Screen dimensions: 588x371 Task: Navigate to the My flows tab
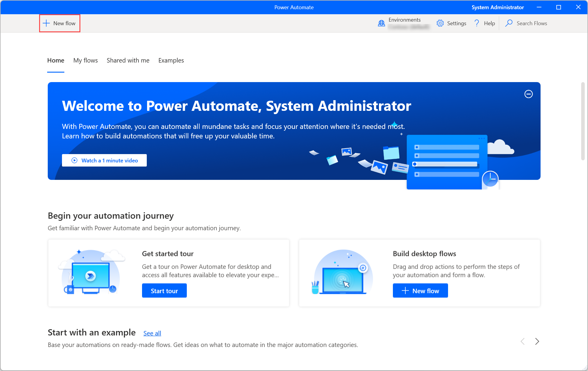85,60
